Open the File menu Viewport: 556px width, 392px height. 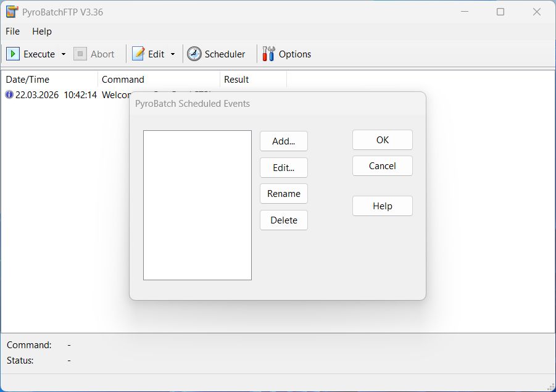[12, 31]
